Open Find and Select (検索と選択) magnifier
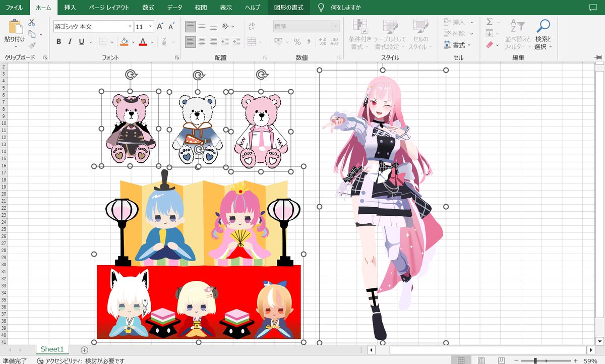 pos(543,35)
